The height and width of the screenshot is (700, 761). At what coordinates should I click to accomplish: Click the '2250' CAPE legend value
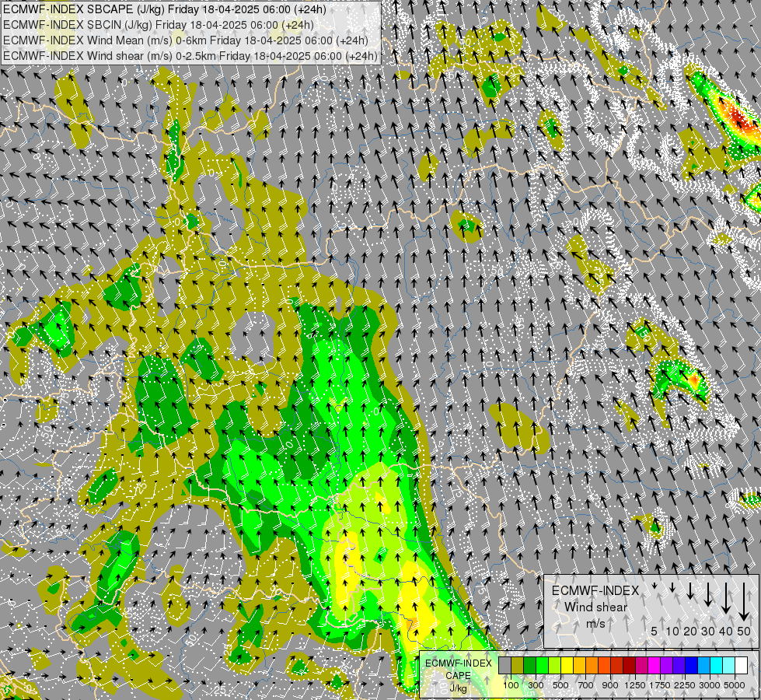pyautogui.click(x=685, y=685)
